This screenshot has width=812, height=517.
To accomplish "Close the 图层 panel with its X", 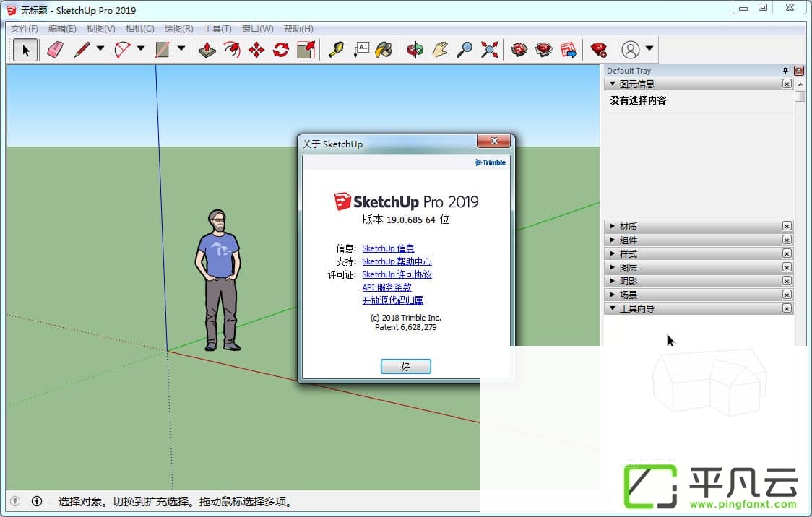I will click(x=787, y=268).
